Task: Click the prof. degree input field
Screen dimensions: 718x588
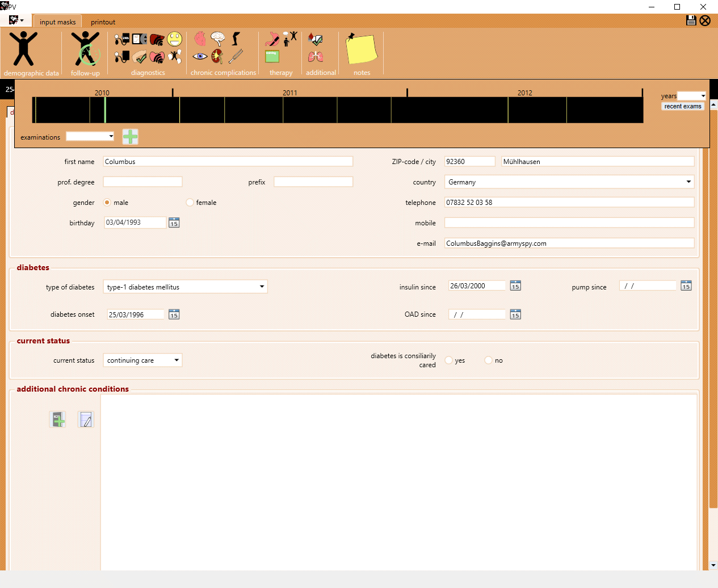Action: tap(142, 182)
